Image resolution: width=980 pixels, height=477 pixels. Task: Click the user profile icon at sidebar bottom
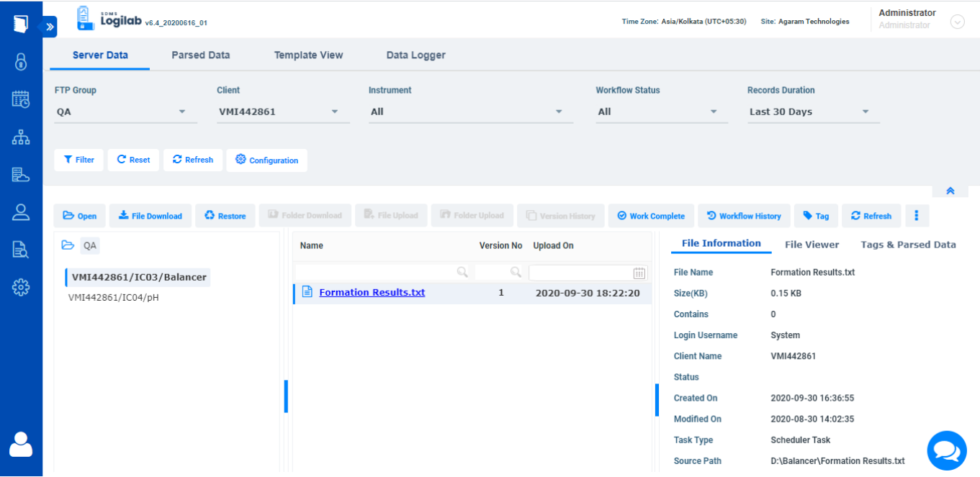[21, 444]
